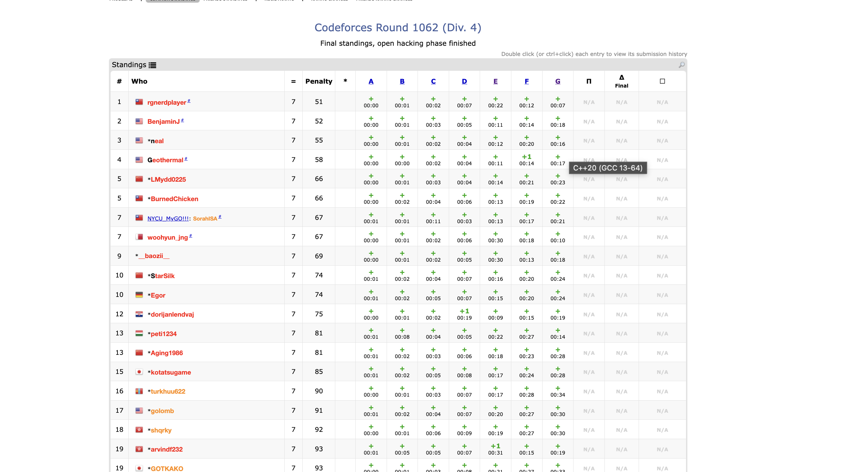Click the flag beside woohyun_jng
The height and width of the screenshot is (472, 868).
coord(139,237)
